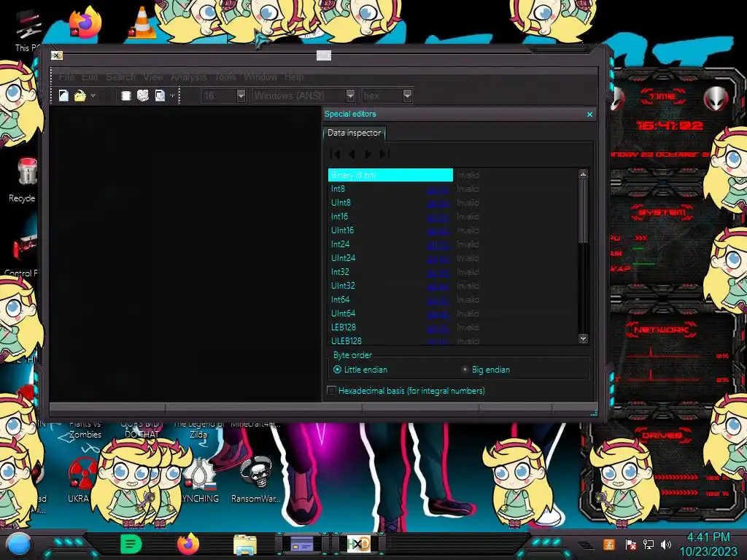Open the Window menu

[x=260, y=77]
